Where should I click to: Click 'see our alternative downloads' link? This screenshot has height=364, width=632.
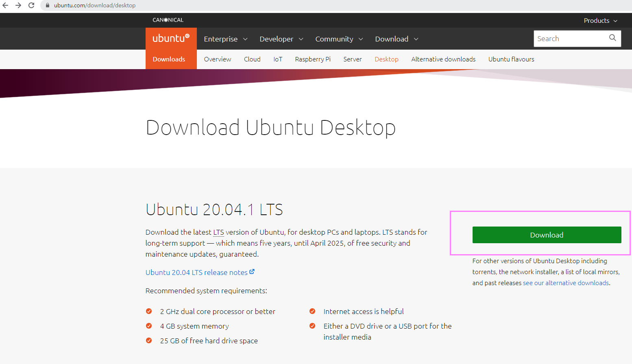click(566, 283)
